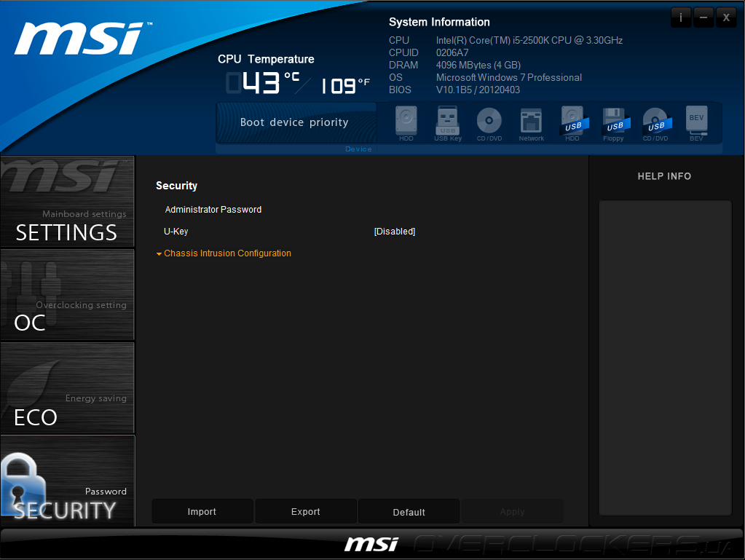
Task: Select the HDD boot device icon
Action: point(406,123)
